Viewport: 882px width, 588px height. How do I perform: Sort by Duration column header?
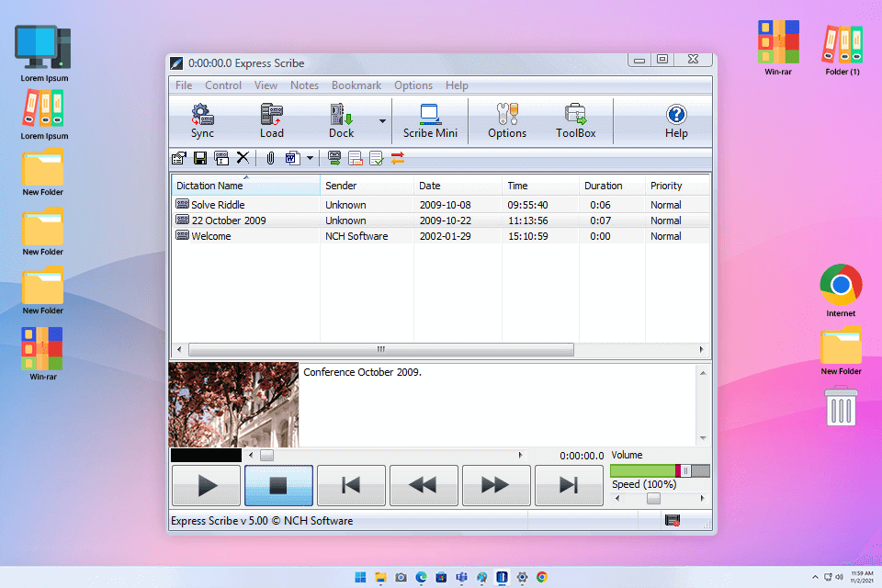[612, 185]
